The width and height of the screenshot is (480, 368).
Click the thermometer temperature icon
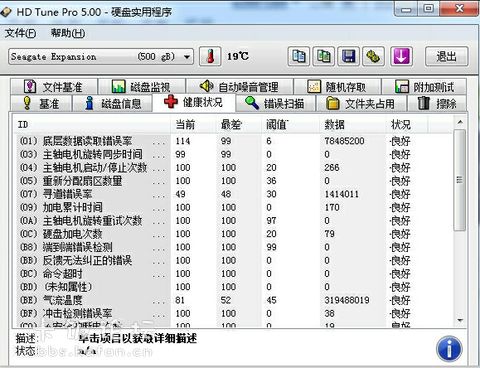[210, 56]
